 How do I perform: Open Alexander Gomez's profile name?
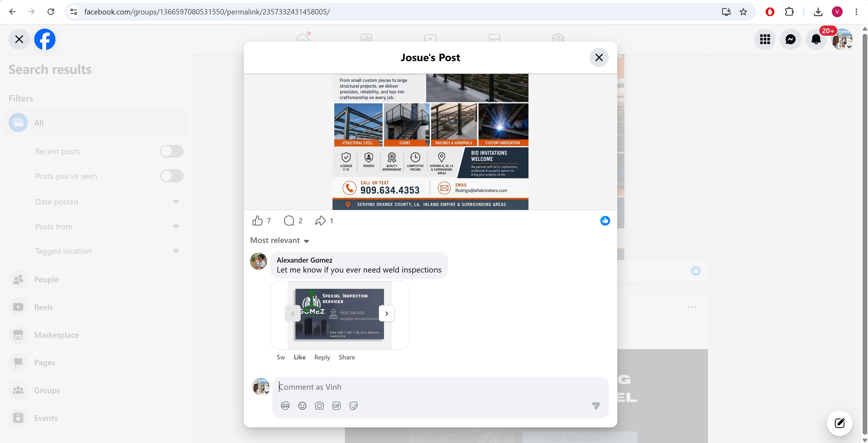304,260
